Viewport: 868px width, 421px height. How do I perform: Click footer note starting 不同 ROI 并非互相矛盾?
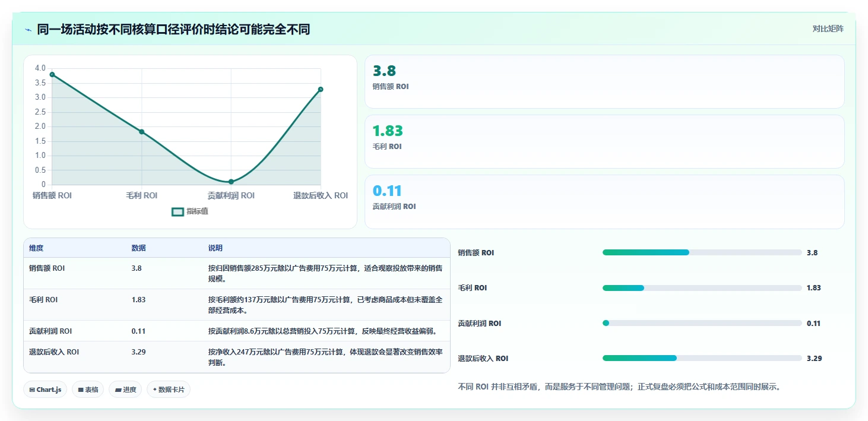click(619, 387)
